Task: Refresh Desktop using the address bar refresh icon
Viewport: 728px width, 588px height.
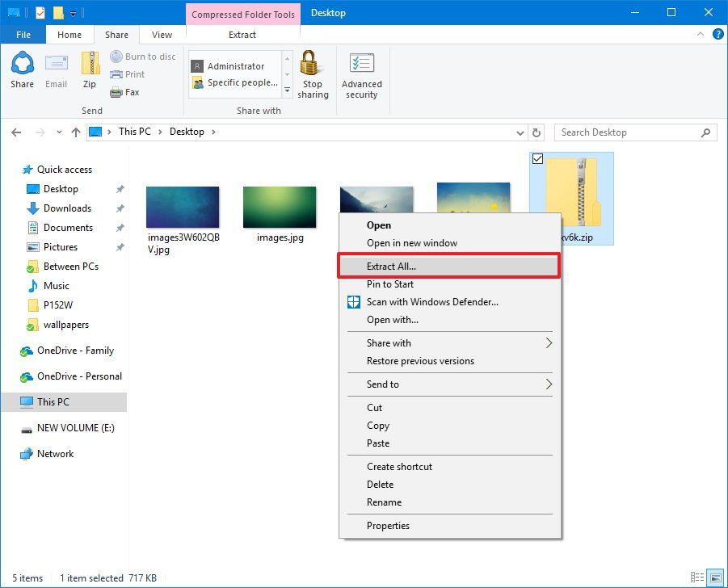Action: point(536,132)
